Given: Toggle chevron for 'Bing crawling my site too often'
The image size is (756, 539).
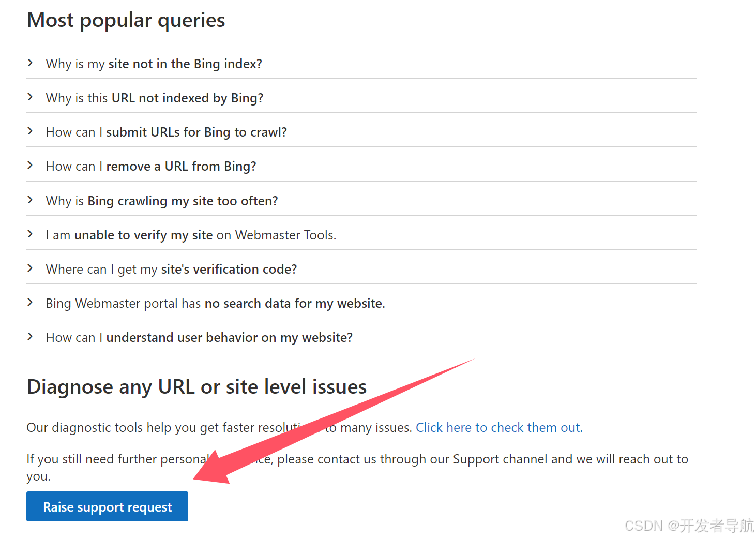Looking at the screenshot, I should tap(31, 200).
